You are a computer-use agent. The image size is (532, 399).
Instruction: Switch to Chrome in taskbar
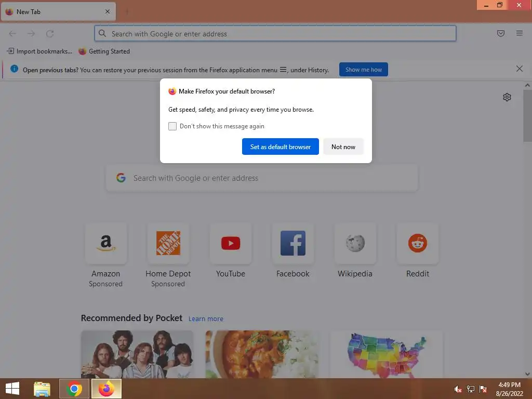pyautogui.click(x=74, y=389)
